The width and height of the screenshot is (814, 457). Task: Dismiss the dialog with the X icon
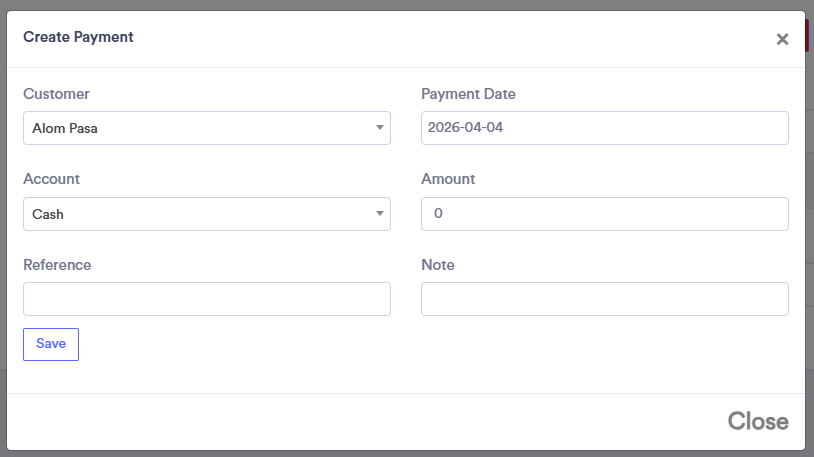pyautogui.click(x=782, y=39)
